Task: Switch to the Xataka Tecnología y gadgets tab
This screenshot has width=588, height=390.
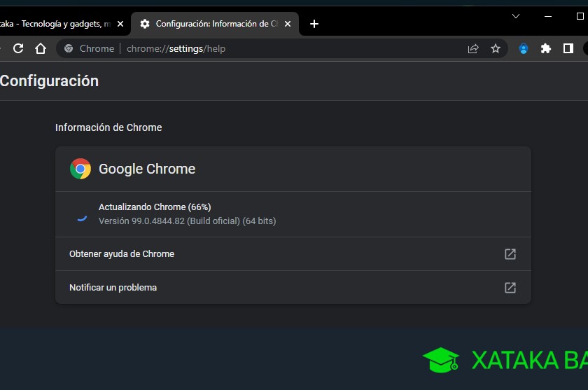Action: (56, 24)
